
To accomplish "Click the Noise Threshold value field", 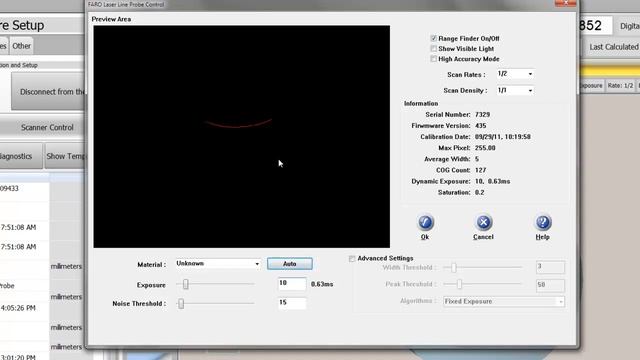I will 292,303.
